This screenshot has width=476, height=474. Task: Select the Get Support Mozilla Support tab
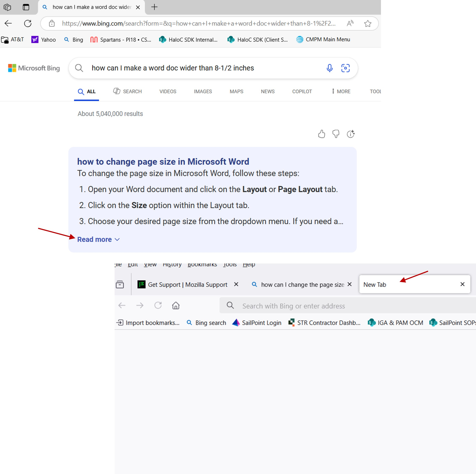pyautogui.click(x=187, y=285)
